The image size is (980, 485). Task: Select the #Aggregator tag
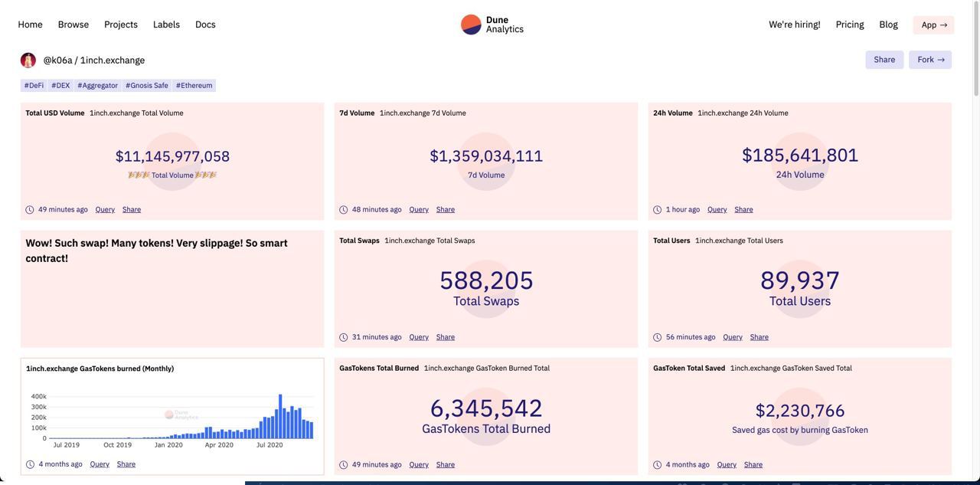pyautogui.click(x=97, y=86)
